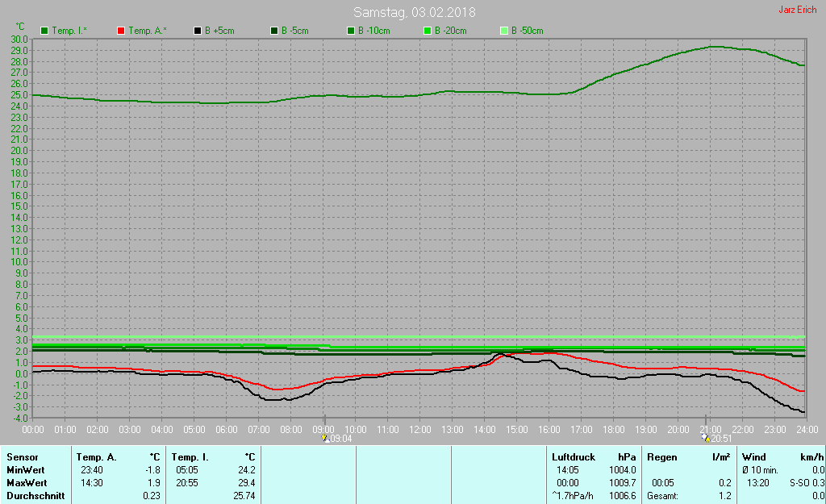The width and height of the screenshot is (826, 504).
Task: Click the '12:00' x-axis time label
Action: (x=419, y=430)
